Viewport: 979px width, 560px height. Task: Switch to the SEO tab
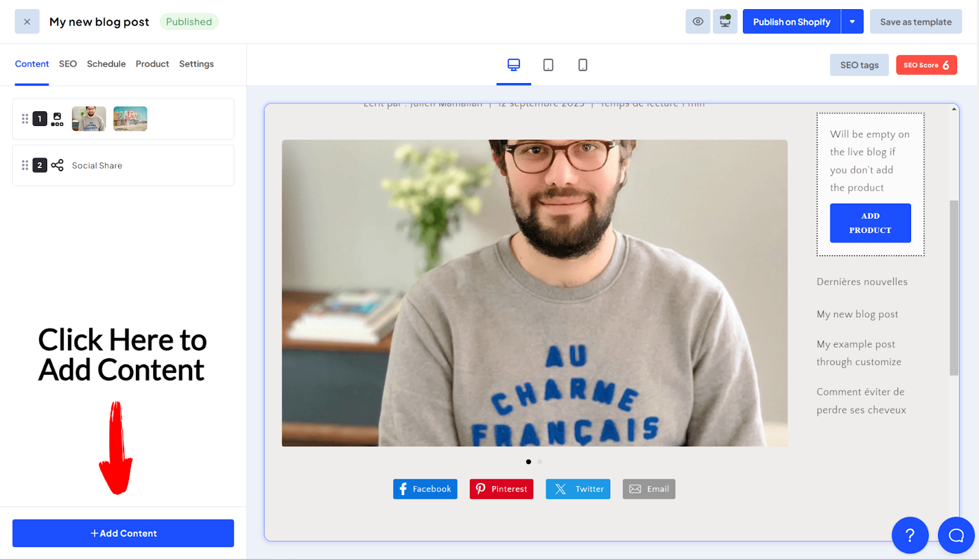tap(67, 64)
